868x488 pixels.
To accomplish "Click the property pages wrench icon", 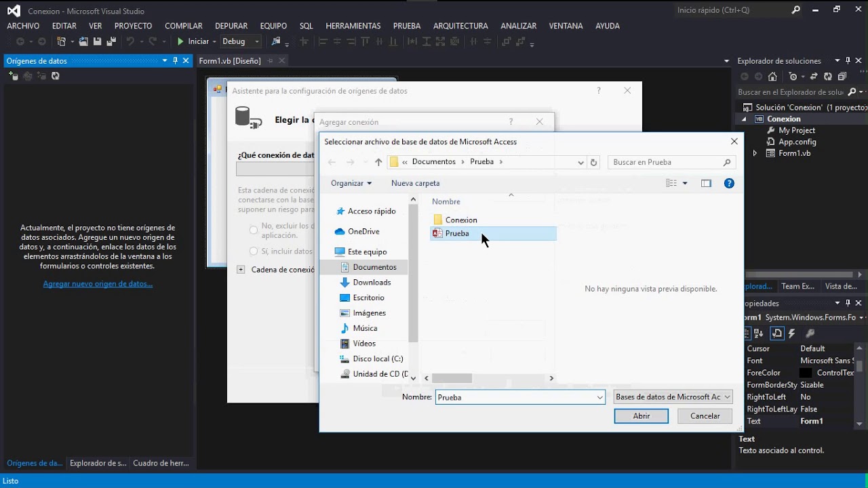I will 810,333.
